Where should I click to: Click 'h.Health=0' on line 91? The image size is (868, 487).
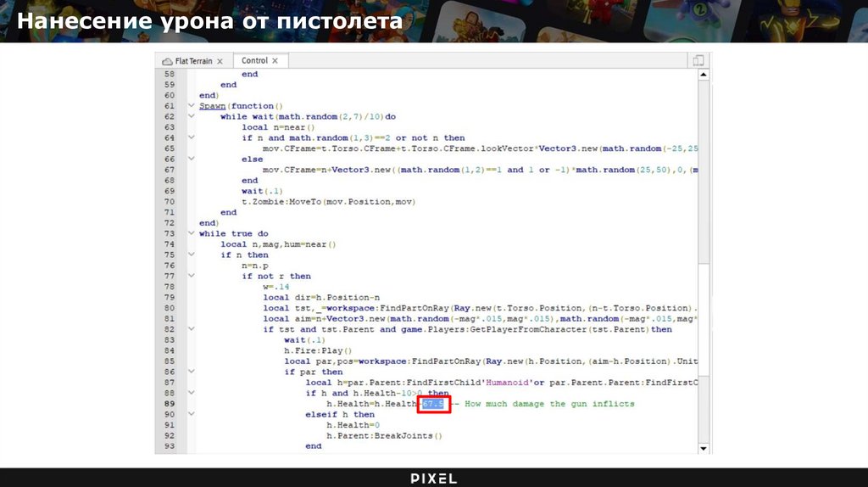tap(353, 425)
